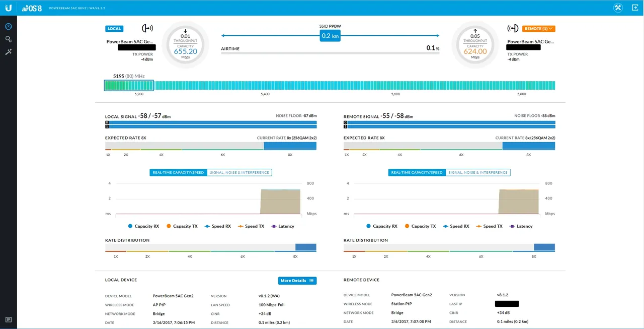This screenshot has width=644, height=329.
Task: Click the Ubiquiti logo in the header
Action: pos(9,8)
